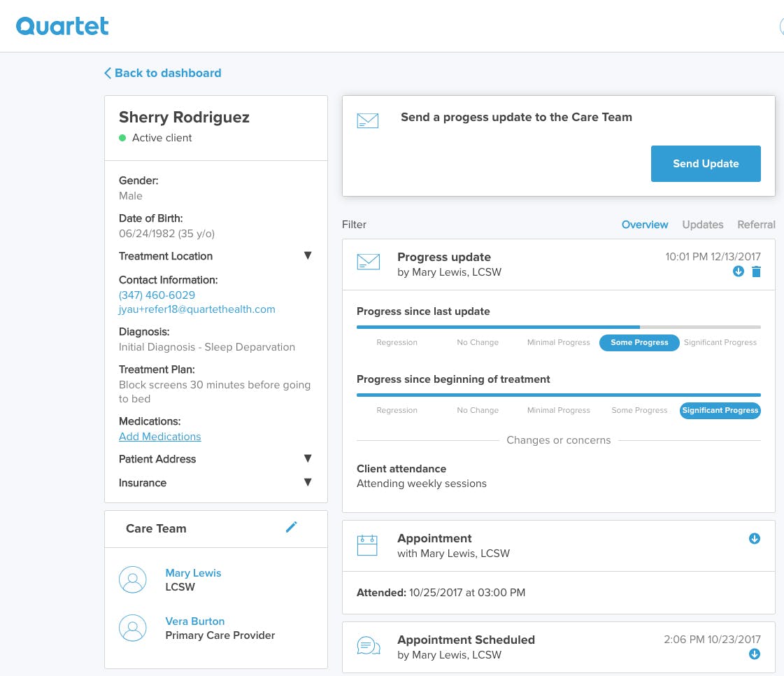784x676 pixels.
Task: Expand the Patient Address section
Action: [x=307, y=459]
